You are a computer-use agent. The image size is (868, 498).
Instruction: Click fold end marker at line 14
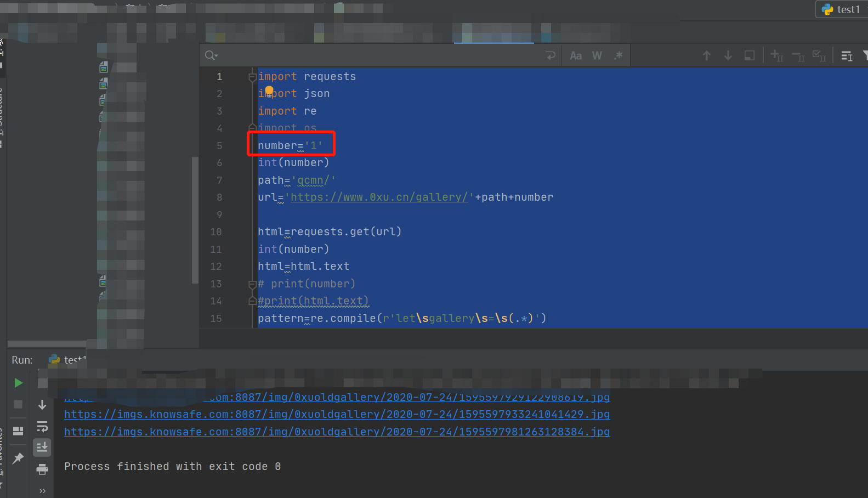point(252,301)
